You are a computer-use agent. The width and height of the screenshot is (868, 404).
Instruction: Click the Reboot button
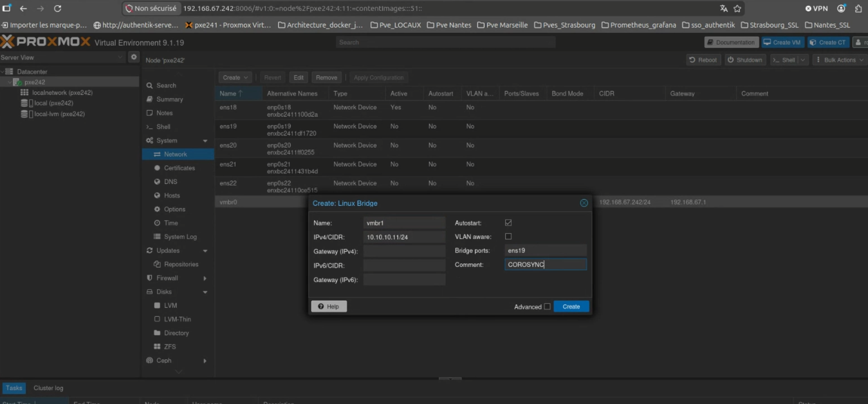pos(703,60)
